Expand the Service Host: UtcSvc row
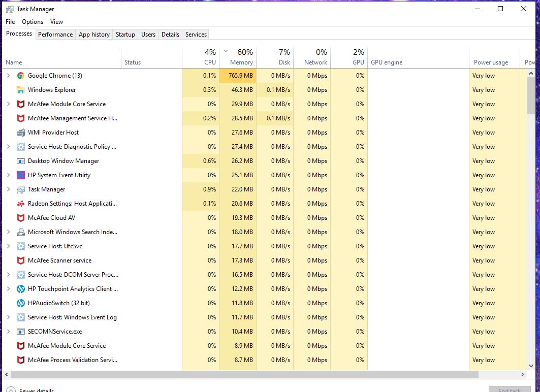540x392 pixels. click(9, 246)
